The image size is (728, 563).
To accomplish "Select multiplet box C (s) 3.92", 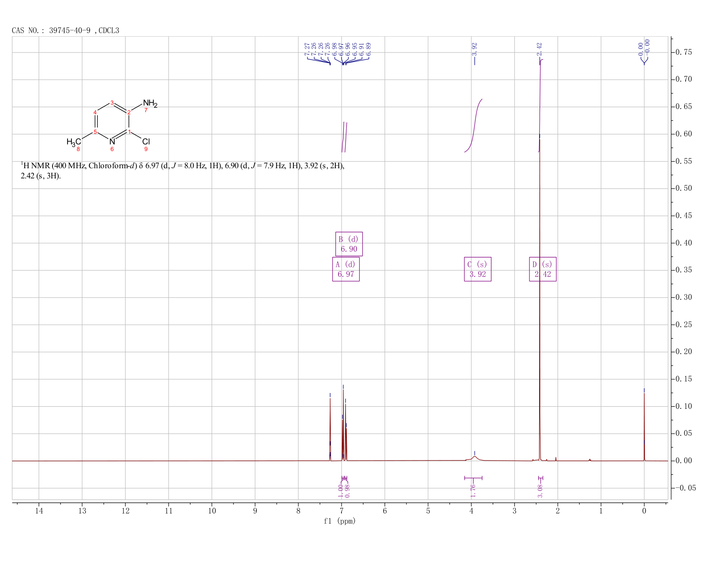I will click(x=478, y=269).
